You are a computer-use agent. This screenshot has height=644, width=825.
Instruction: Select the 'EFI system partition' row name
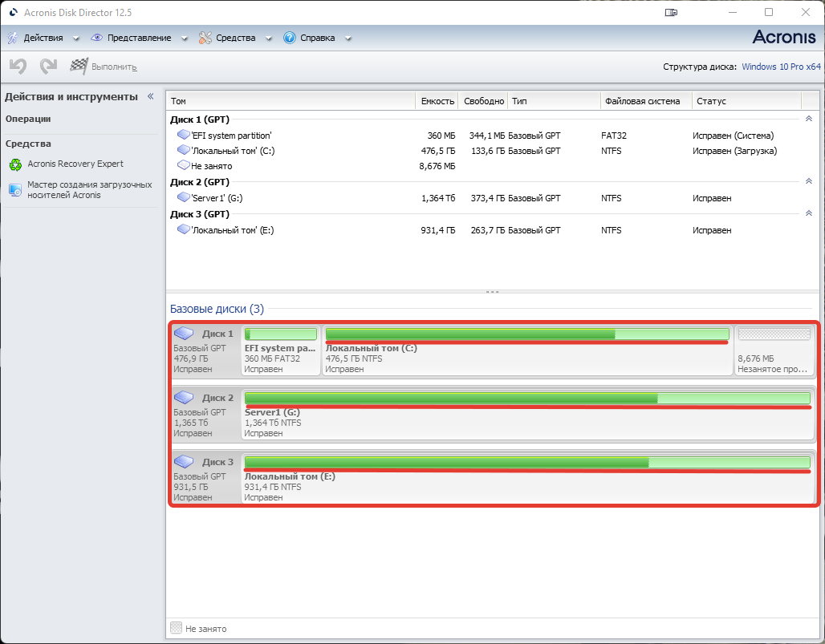click(x=231, y=136)
